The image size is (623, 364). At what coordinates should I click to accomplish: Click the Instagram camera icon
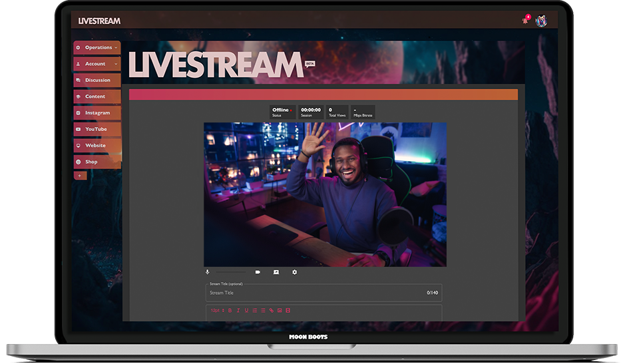click(x=79, y=113)
